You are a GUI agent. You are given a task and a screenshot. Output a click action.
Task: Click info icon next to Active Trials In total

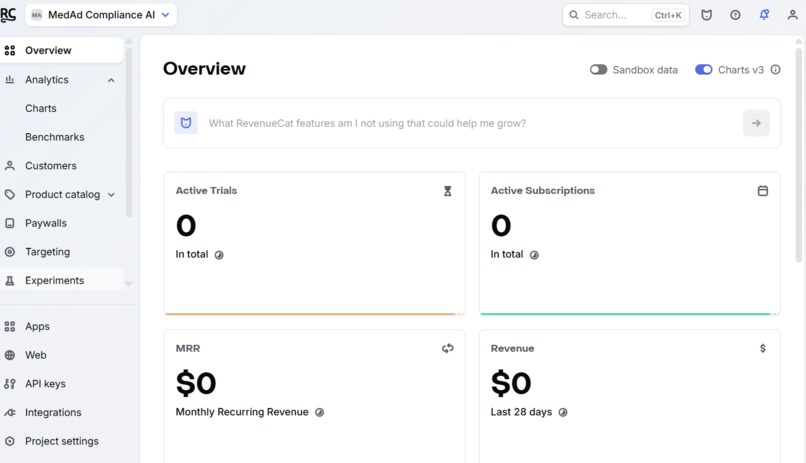click(219, 255)
